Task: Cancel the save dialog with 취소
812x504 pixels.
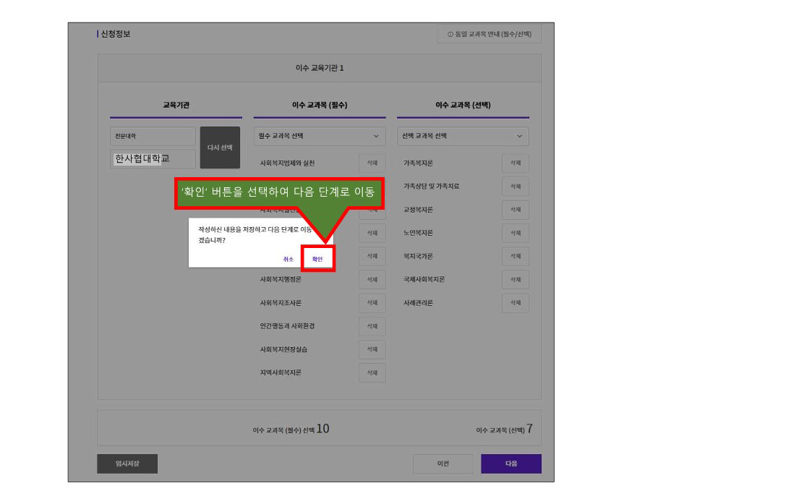Action: tap(289, 259)
